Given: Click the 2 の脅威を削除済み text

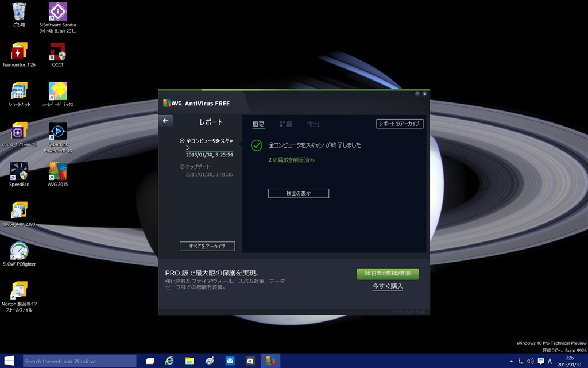Looking at the screenshot, I should click(x=291, y=160).
